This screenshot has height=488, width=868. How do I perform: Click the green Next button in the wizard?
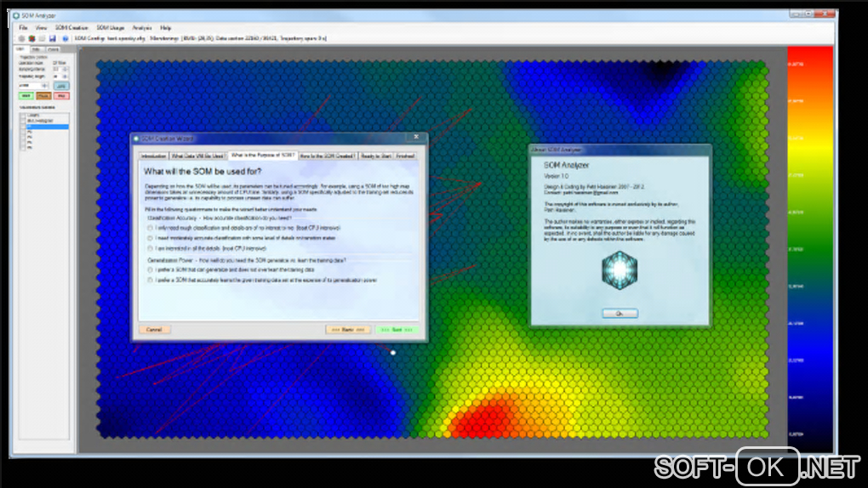coord(397,330)
